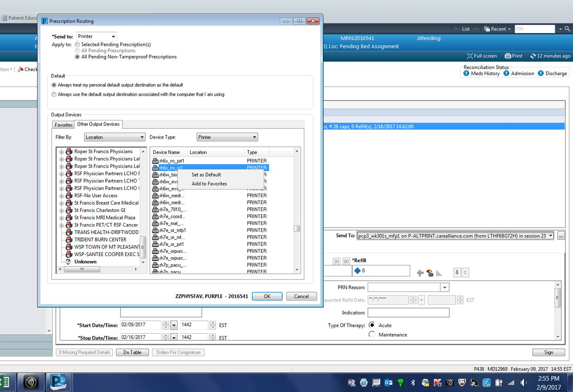Select 'Selected Pending Prescription(s)' radio option
The width and height of the screenshot is (573, 392).
77,44
